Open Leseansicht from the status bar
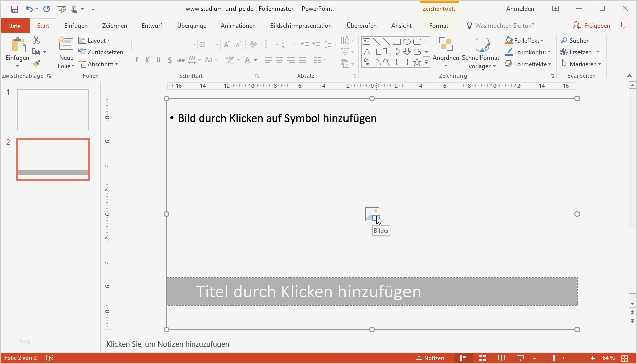637x364 pixels. coord(501,358)
